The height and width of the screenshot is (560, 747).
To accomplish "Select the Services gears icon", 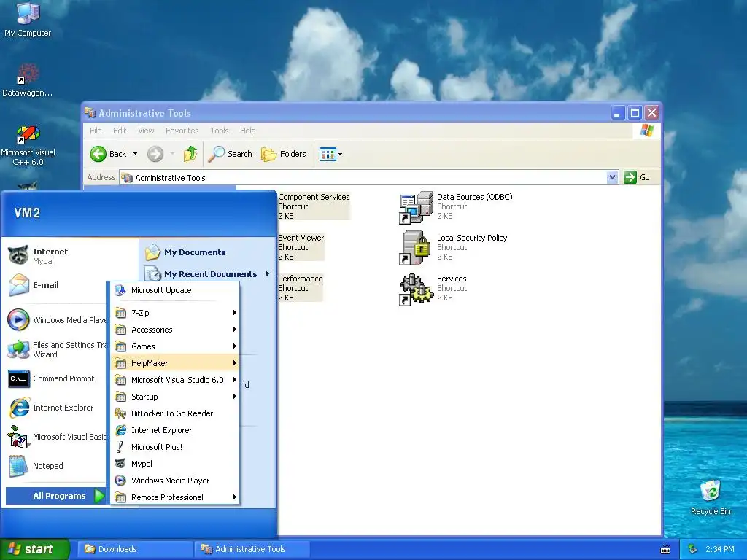I will tap(416, 289).
